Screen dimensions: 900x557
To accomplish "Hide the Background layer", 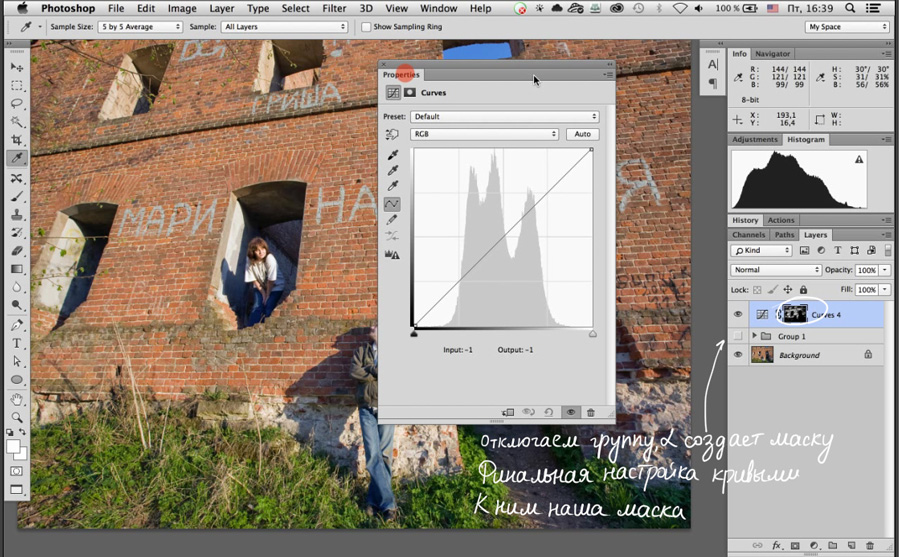I will [738, 355].
